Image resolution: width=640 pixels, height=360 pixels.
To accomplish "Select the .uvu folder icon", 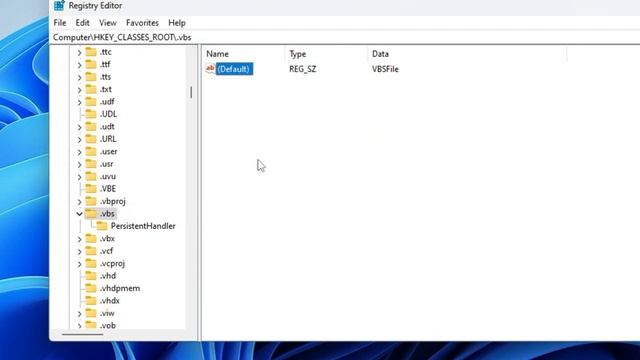I will coord(91,176).
